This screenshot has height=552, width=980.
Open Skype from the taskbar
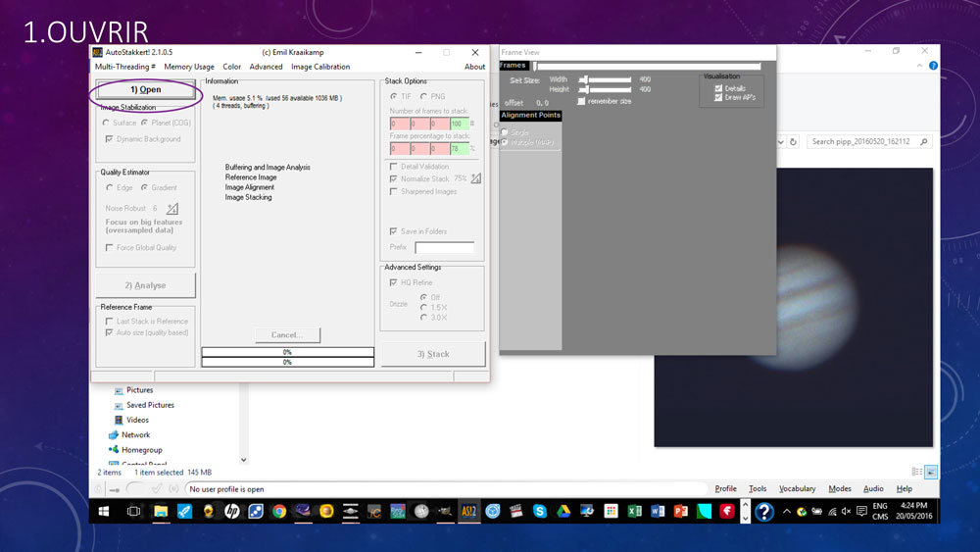540,512
